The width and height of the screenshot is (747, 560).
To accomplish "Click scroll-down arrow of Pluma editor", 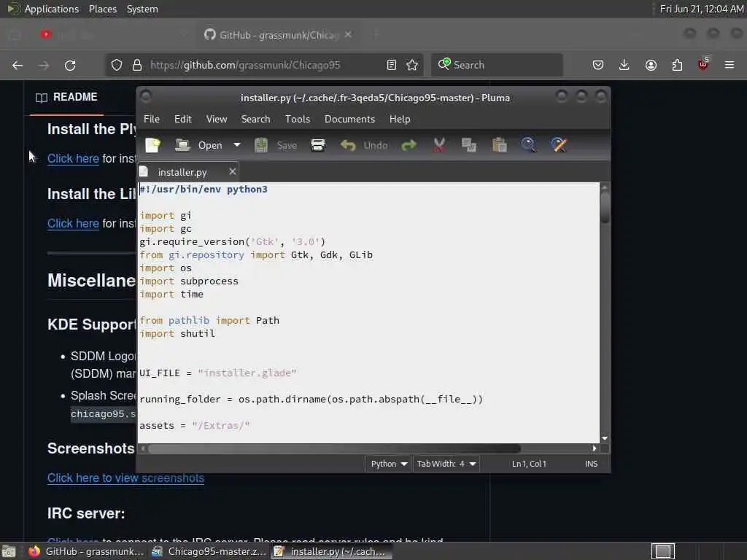I will tap(605, 438).
